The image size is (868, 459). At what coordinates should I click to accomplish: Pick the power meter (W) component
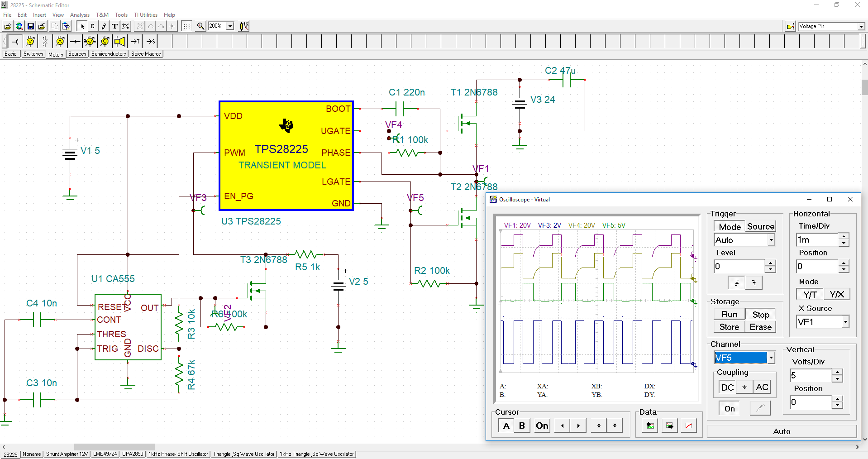point(90,42)
